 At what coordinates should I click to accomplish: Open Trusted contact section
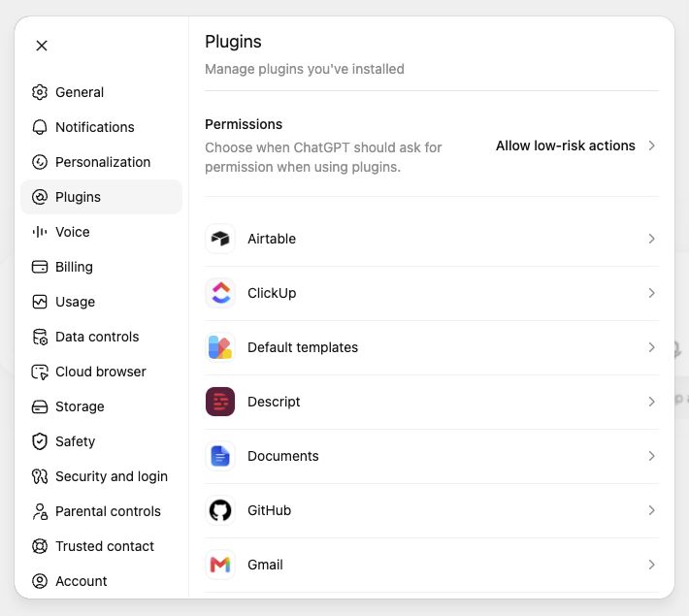coord(101,546)
